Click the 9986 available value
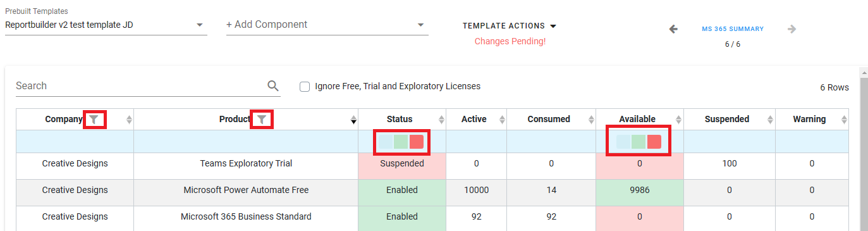This screenshot has height=231, width=868. 640,190
